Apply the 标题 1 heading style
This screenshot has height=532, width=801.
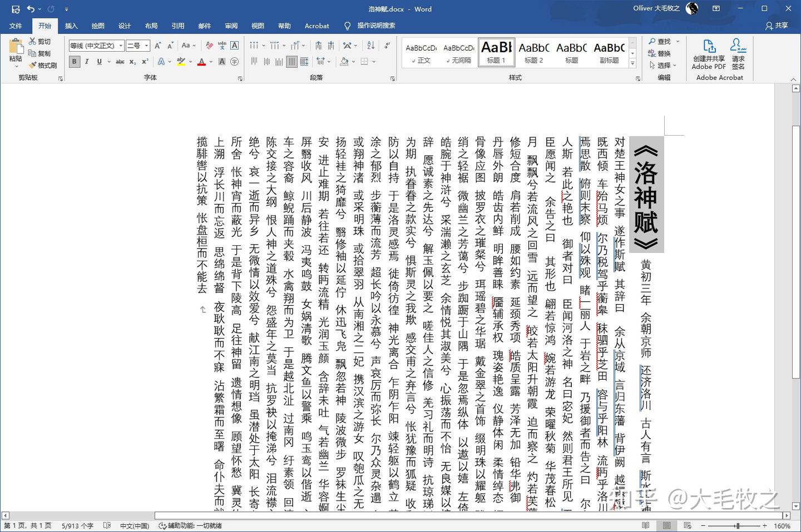point(496,52)
